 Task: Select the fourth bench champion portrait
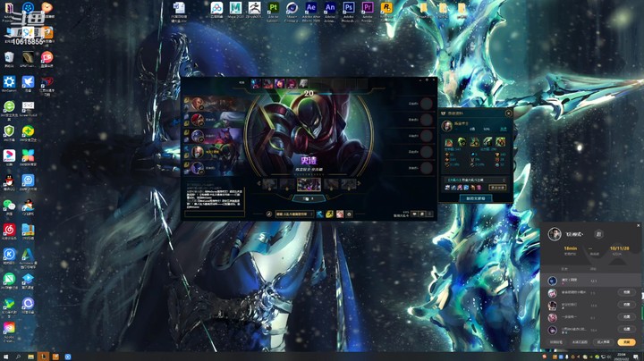(x=292, y=84)
